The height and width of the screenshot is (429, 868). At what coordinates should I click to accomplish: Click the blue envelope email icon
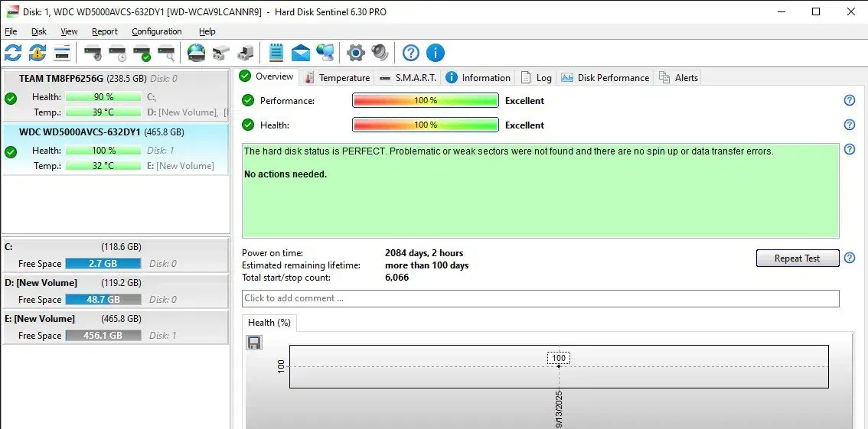coord(301,53)
